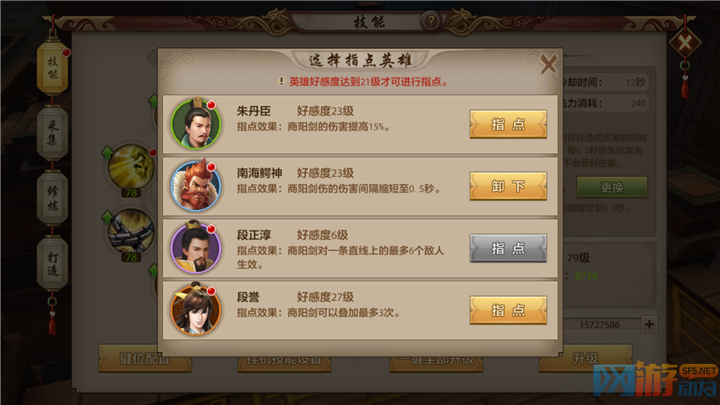Click 南海鳄神 hero portrait
Image resolution: width=720 pixels, height=405 pixels.
click(196, 186)
